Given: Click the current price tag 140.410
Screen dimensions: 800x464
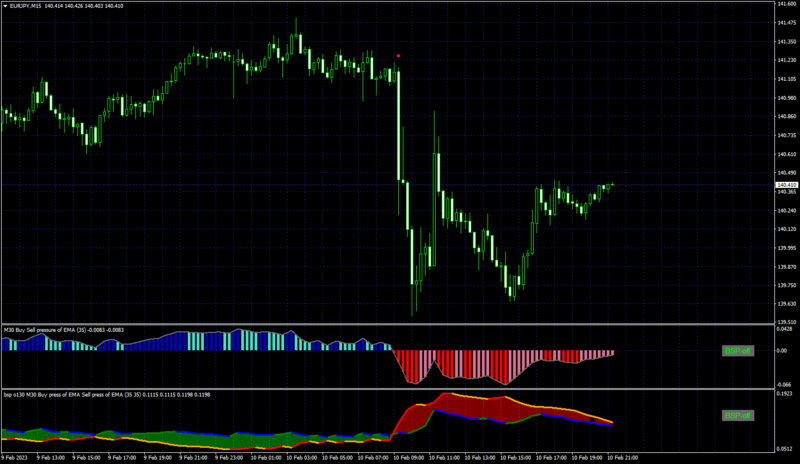Looking at the screenshot, I should (x=786, y=185).
